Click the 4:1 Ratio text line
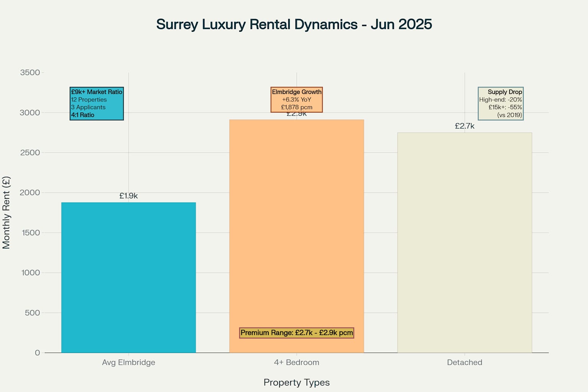 82,115
